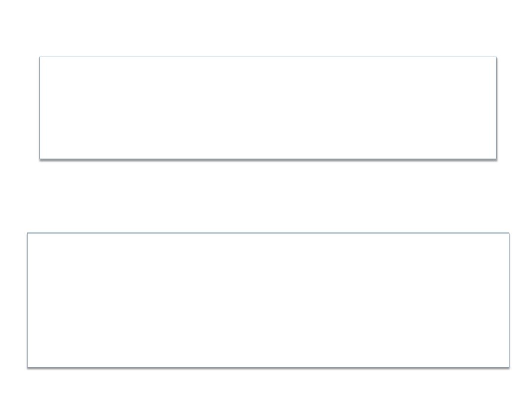Click the right border of the upper box
The image size is (532, 399).
pos(496,108)
